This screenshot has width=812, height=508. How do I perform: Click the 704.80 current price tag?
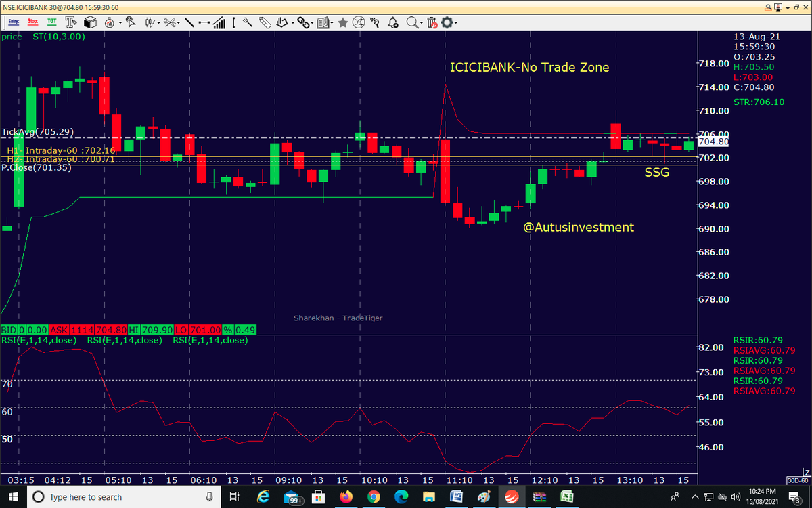[713, 142]
